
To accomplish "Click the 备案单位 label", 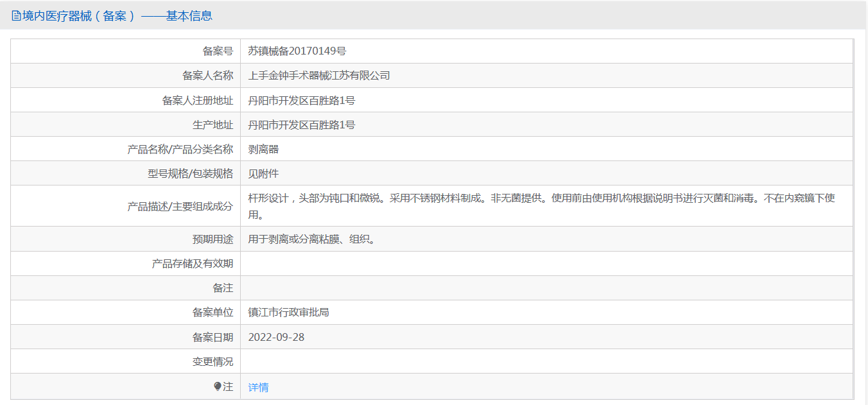I will (213, 313).
